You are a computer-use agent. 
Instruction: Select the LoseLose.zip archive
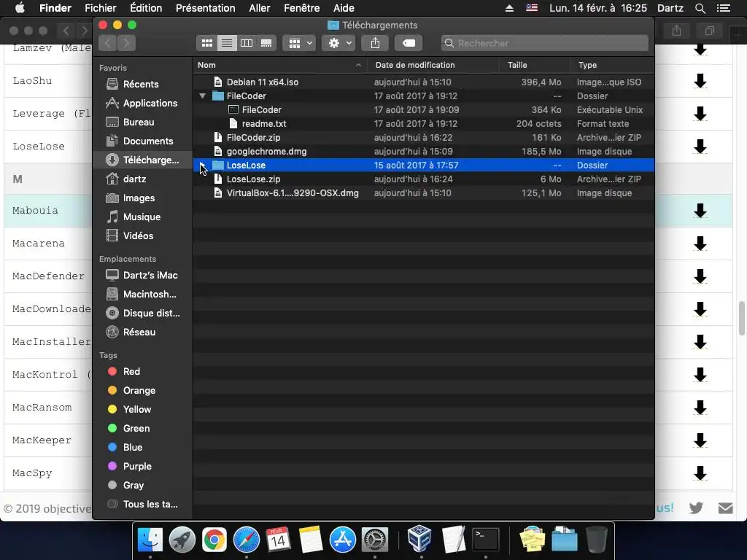(424, 179)
